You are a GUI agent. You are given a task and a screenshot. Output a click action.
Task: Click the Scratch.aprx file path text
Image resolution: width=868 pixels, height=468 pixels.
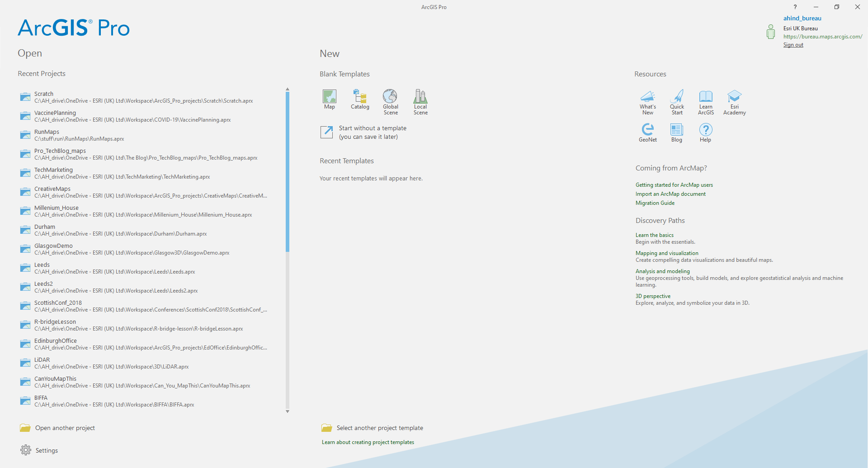[144, 101]
